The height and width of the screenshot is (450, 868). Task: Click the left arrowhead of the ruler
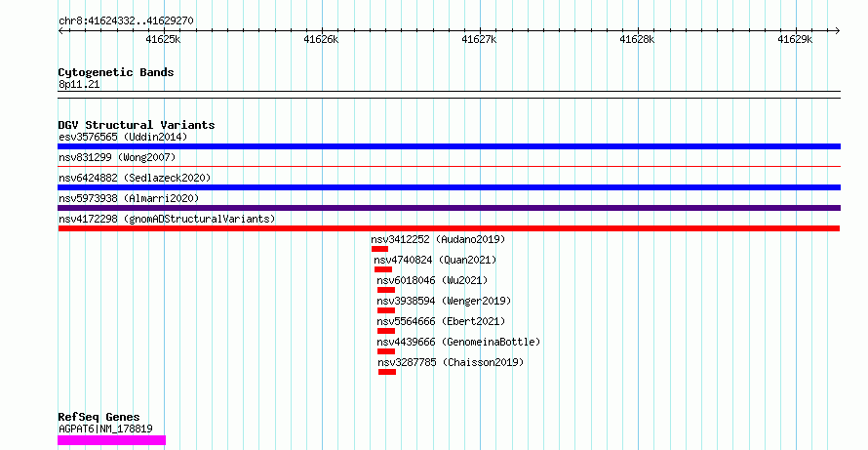60,31
